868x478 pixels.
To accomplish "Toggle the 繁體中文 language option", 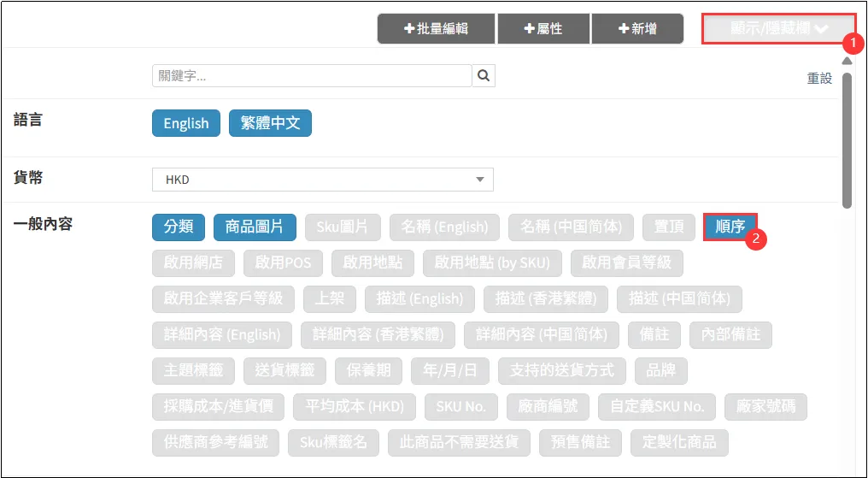I will pos(270,123).
